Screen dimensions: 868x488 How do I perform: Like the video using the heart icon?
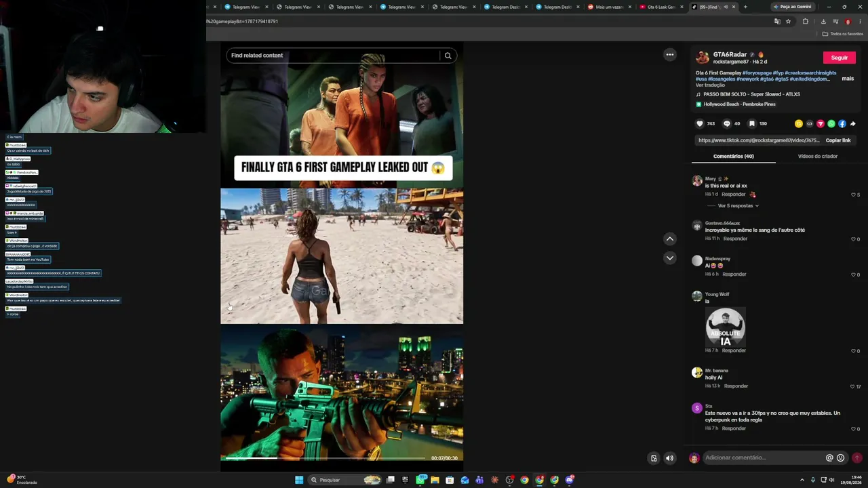(x=700, y=123)
